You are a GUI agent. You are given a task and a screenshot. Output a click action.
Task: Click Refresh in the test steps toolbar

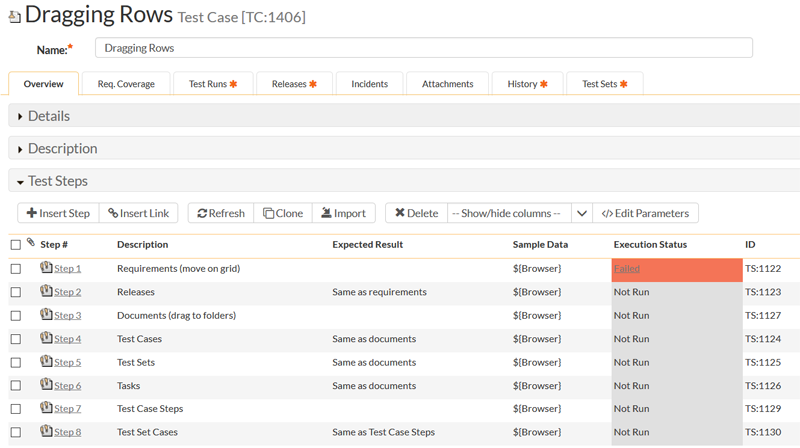(x=221, y=213)
